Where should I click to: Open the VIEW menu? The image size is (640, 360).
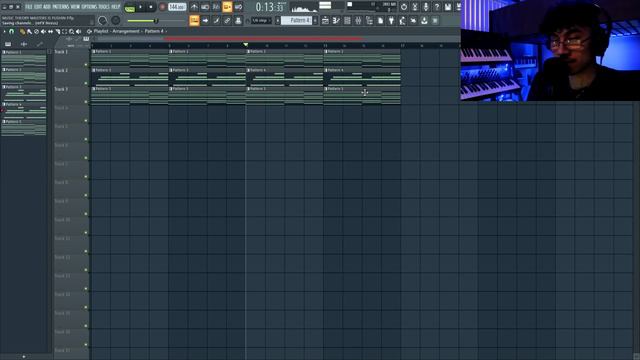(76, 7)
